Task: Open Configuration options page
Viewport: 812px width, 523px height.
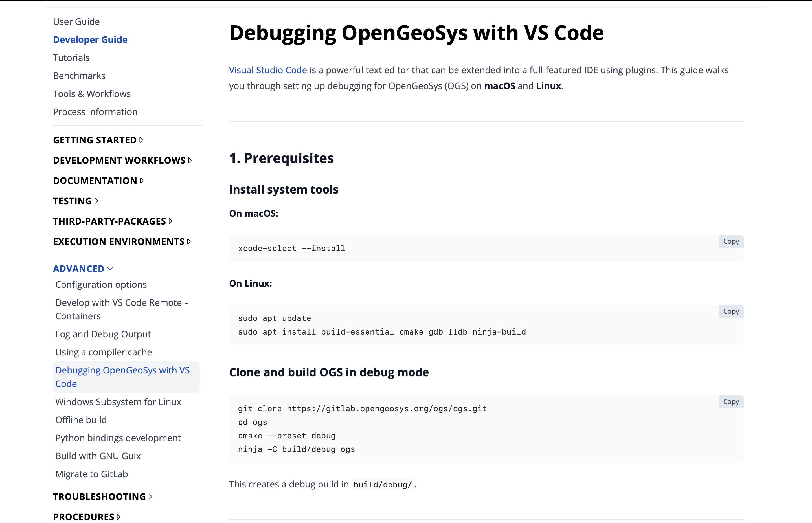Action: click(101, 284)
